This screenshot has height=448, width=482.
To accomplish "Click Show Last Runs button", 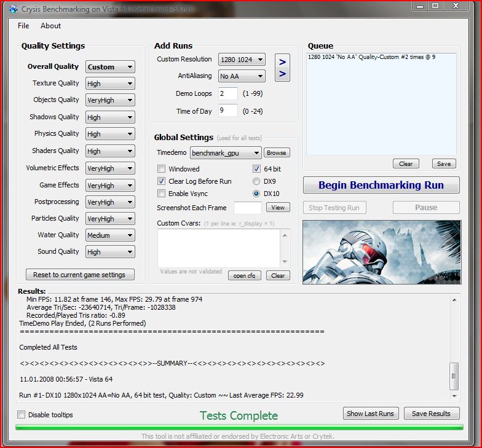I will click(x=370, y=414).
